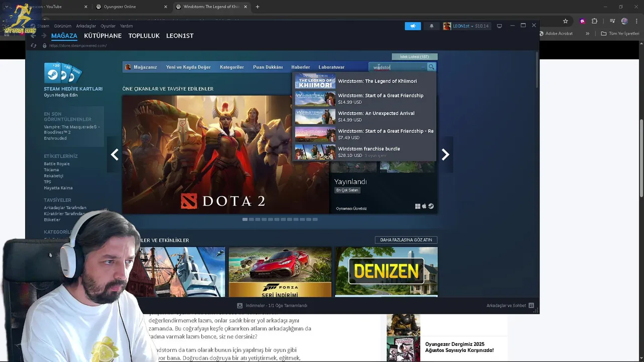Click thumbnail of Windstorm: An Unexpected Arrival

click(315, 117)
